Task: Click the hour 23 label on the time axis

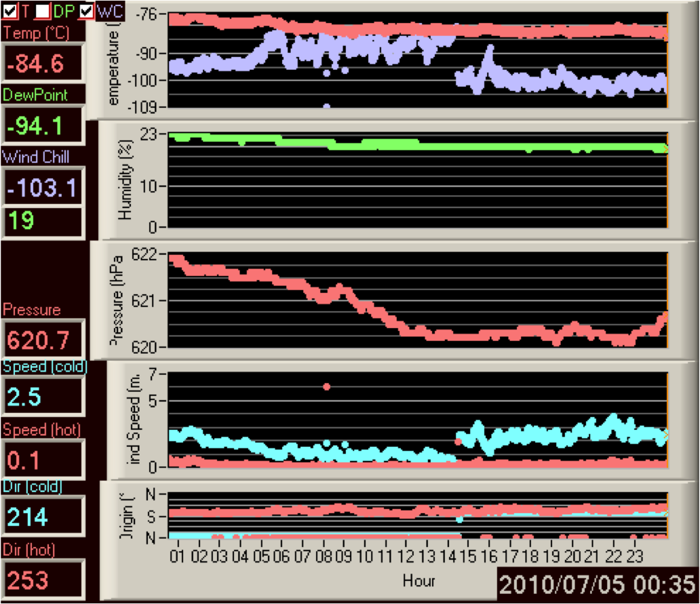Action: (633, 556)
